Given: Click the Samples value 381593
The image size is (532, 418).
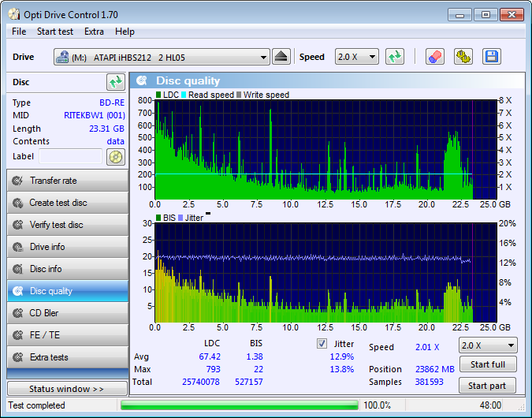Looking at the screenshot, I should click(x=430, y=382).
